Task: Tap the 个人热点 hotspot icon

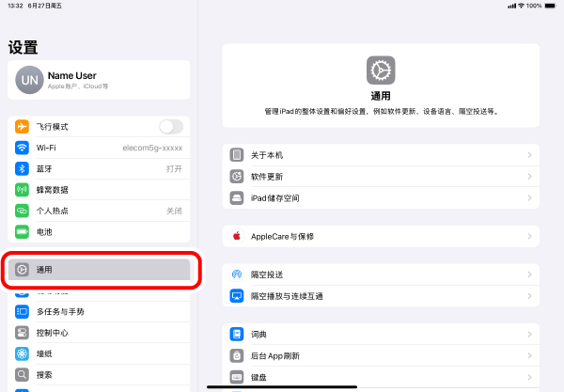Action: pyautogui.click(x=22, y=211)
